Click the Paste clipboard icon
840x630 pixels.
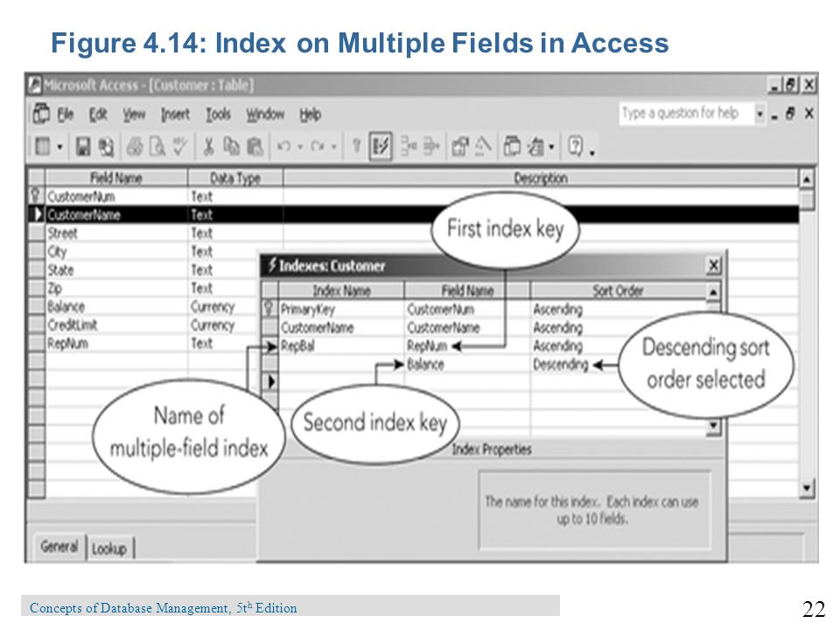255,146
